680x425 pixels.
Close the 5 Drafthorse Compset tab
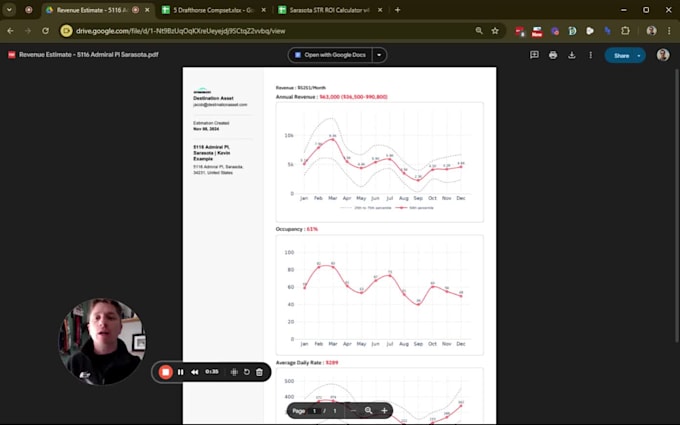tap(264, 10)
